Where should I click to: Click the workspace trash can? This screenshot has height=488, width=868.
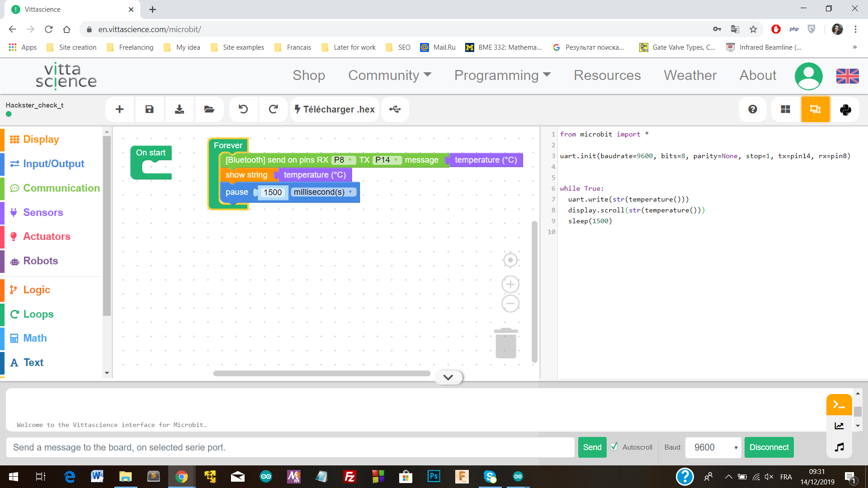[505, 343]
